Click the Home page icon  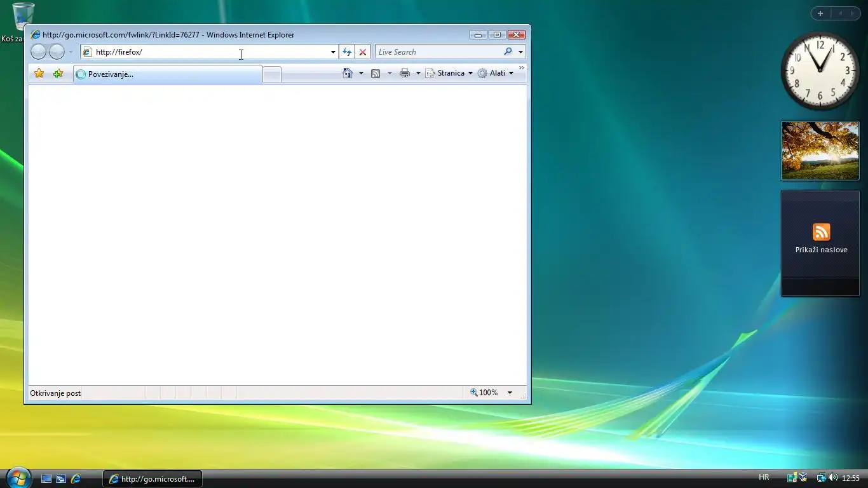point(347,73)
